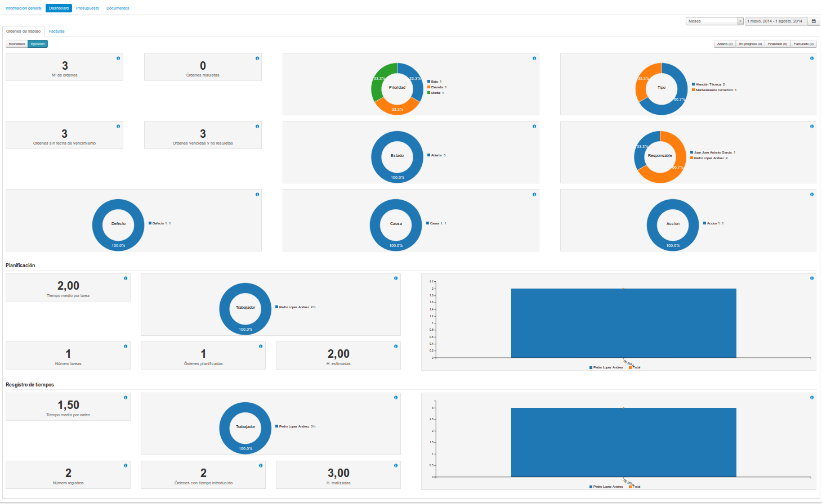
Task: Filter by Finalizado (0) status
Action: (x=778, y=44)
